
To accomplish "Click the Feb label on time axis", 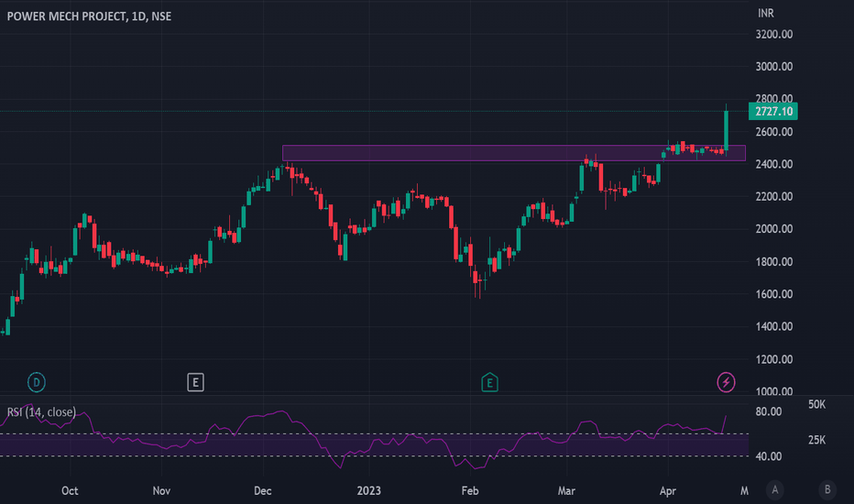I will (470, 491).
